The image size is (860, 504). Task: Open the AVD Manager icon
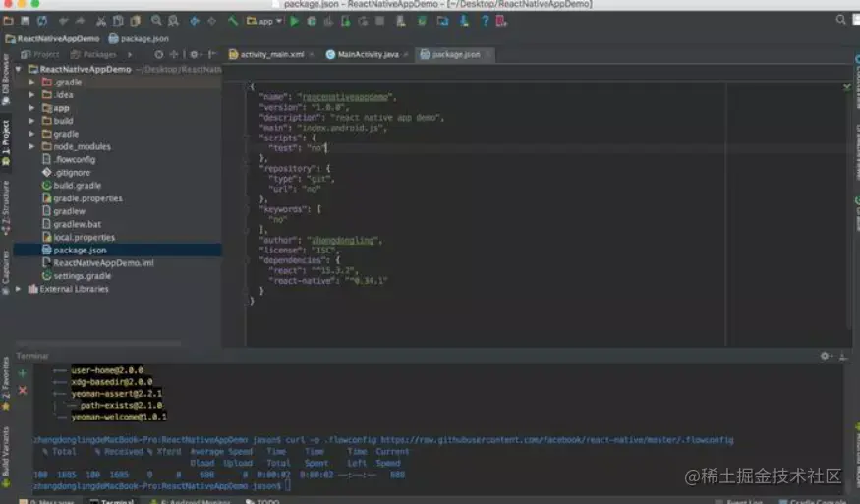[x=401, y=21]
